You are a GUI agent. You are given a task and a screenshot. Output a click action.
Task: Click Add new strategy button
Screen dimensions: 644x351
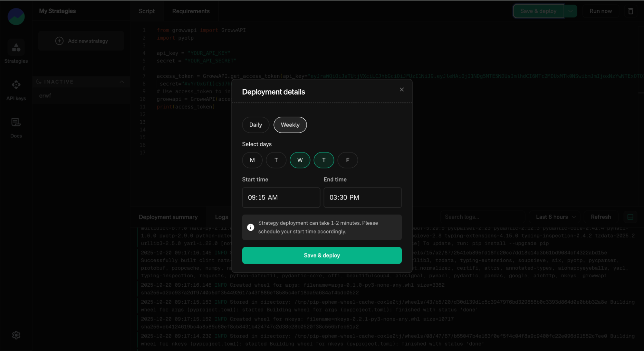[x=81, y=41]
